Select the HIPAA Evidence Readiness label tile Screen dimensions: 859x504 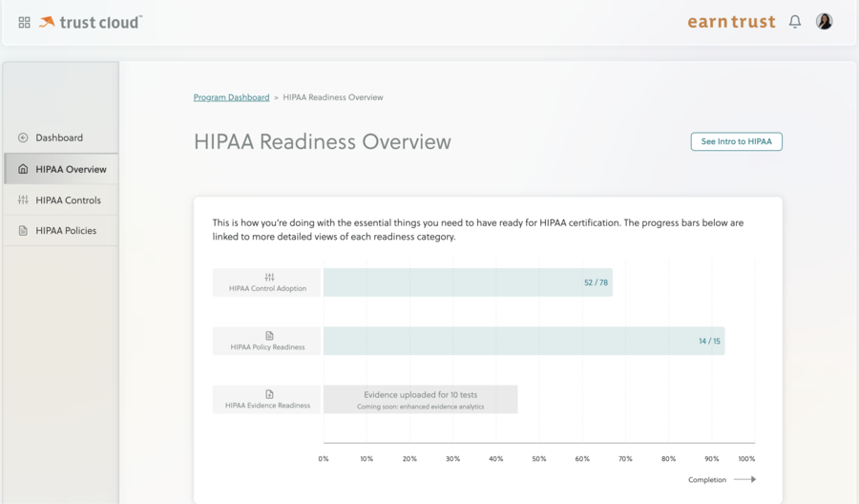[267, 399]
